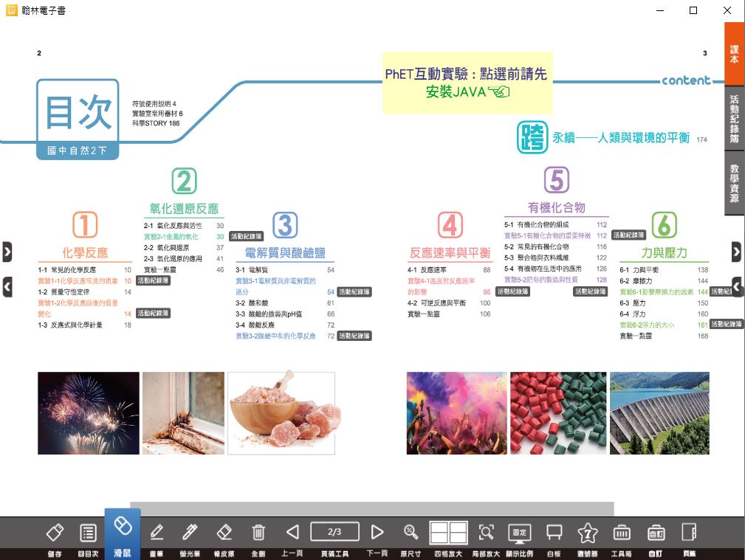Click 活動紀錄簿 button beside 實驗4-1 的影響
The height and width of the screenshot is (560, 745).
pos(512,291)
